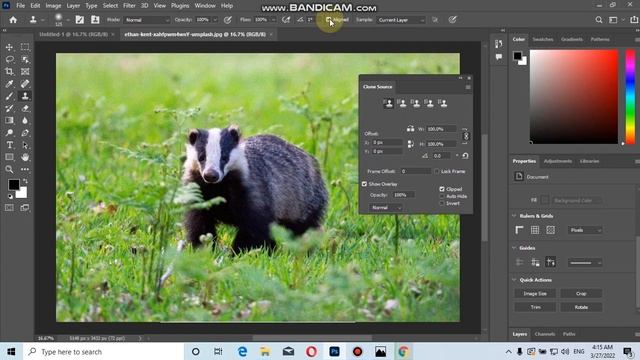The image size is (640, 360).
Task: Select the Eraser tool
Action: pyautogui.click(x=25, y=109)
